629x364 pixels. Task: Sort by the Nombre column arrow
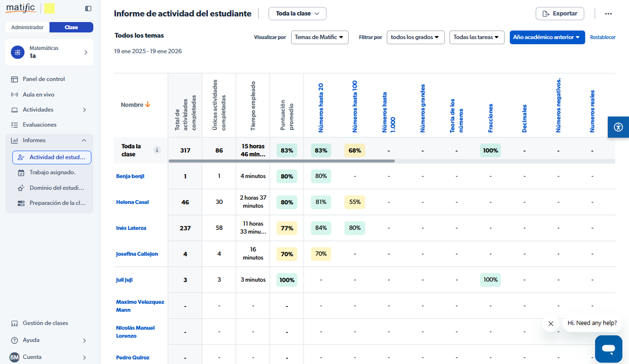coord(148,105)
